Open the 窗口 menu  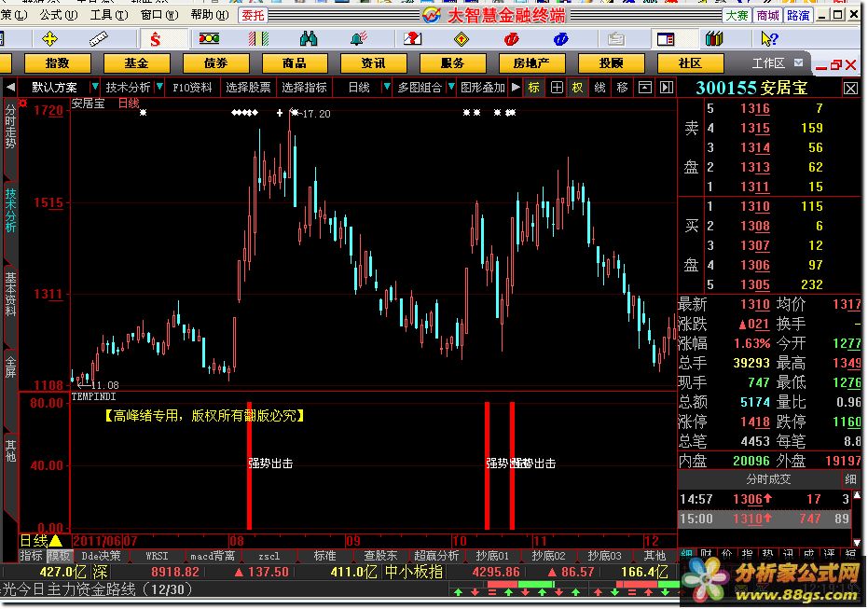coord(158,15)
